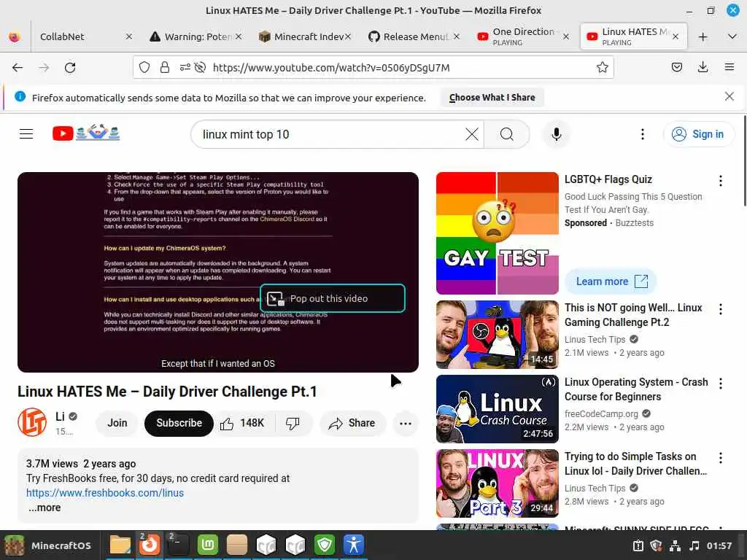Viewport: 747px width, 560px height.
Task: Open options for Linux Crash Course video
Action: tap(720, 384)
